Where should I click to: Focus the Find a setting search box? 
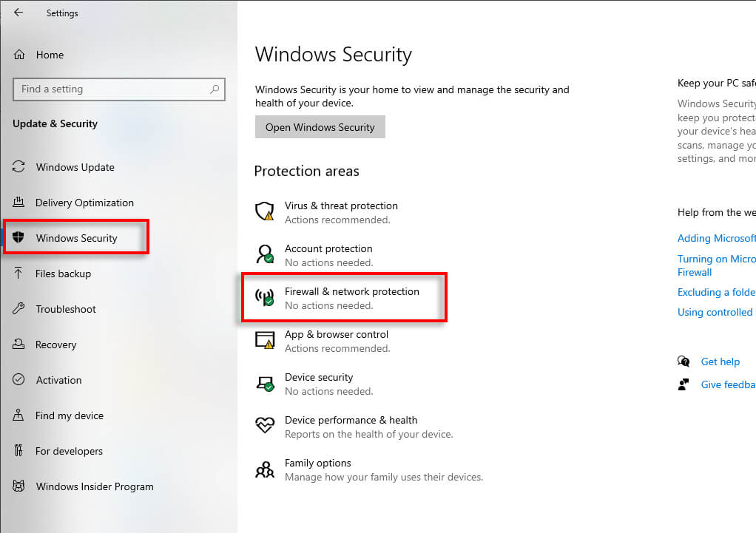pos(111,89)
